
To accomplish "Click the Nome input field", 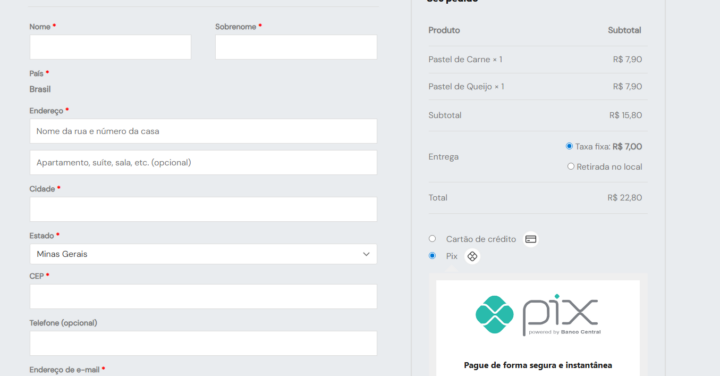I will point(110,47).
